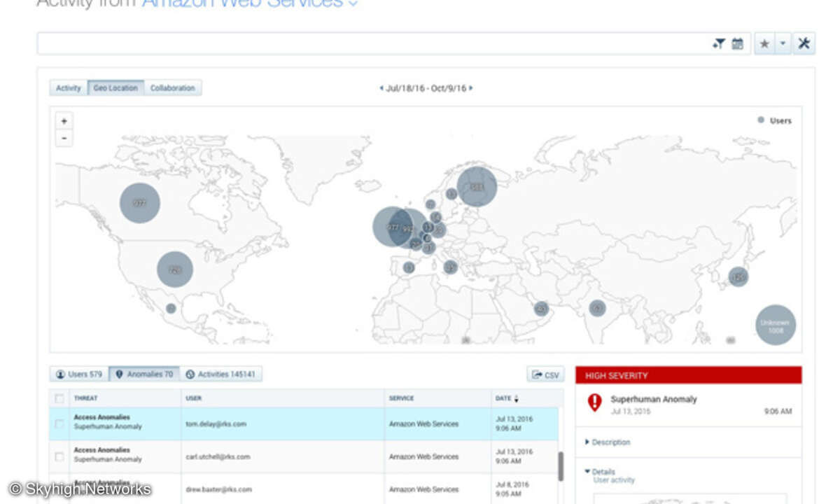Toggle the select-all checkbox in table header
This screenshot has height=504, width=840.
[x=59, y=398]
